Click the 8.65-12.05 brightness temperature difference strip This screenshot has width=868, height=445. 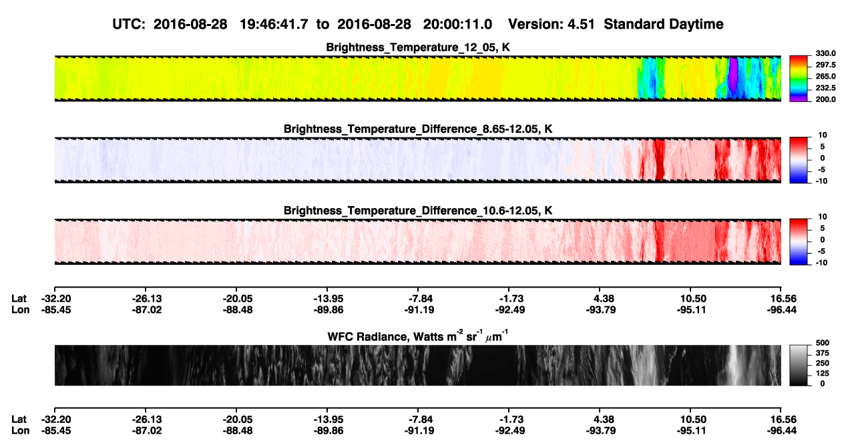[417, 160]
